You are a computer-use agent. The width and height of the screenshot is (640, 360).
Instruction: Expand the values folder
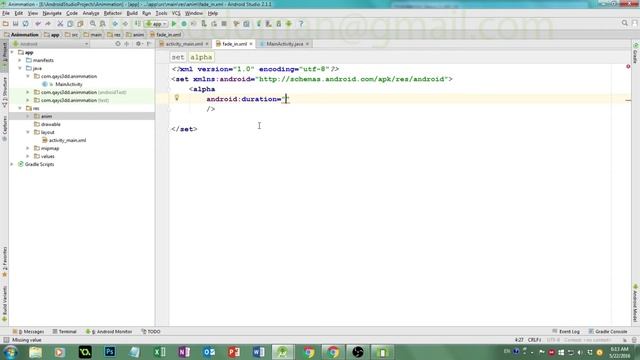pos(28,156)
